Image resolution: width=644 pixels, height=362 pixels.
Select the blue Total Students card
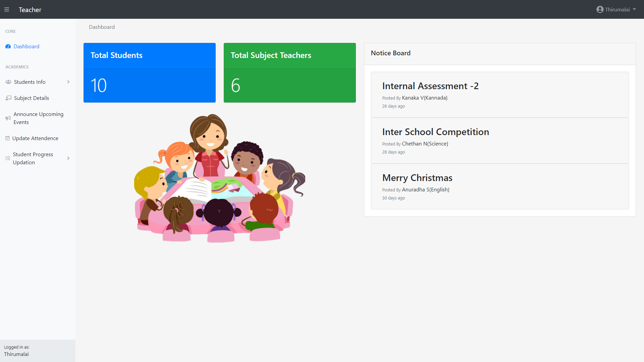tap(149, 73)
